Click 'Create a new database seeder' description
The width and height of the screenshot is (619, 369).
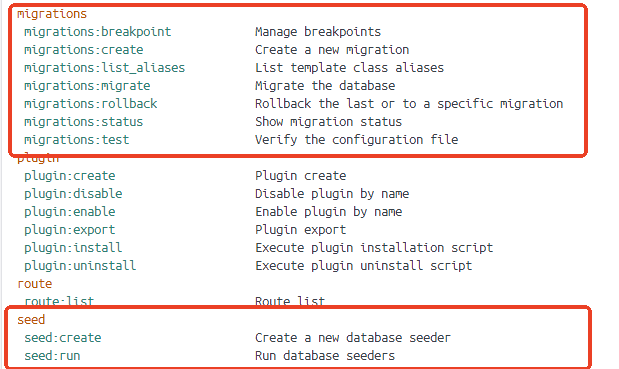tap(353, 338)
